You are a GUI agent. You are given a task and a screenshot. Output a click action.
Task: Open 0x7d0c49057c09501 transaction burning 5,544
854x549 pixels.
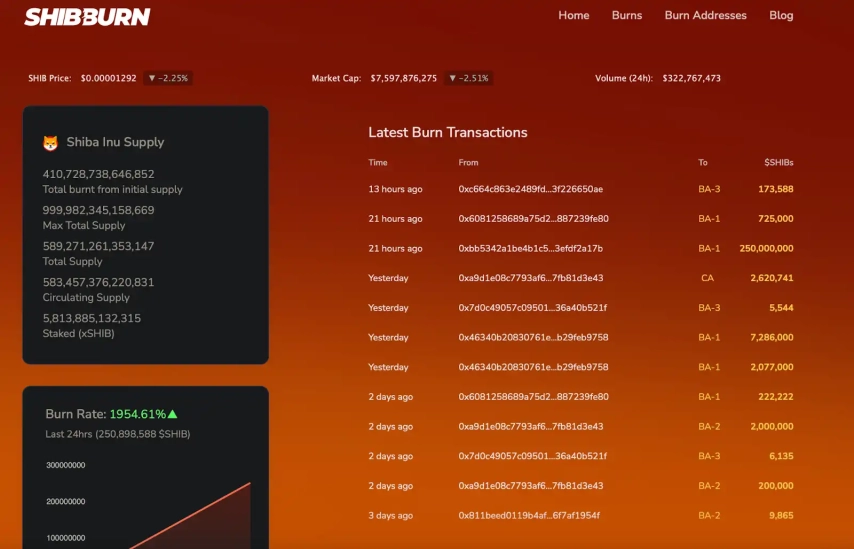click(x=533, y=308)
